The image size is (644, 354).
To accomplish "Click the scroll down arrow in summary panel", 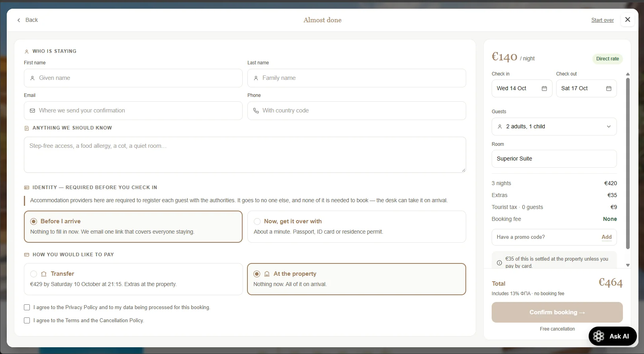I will pos(628,265).
